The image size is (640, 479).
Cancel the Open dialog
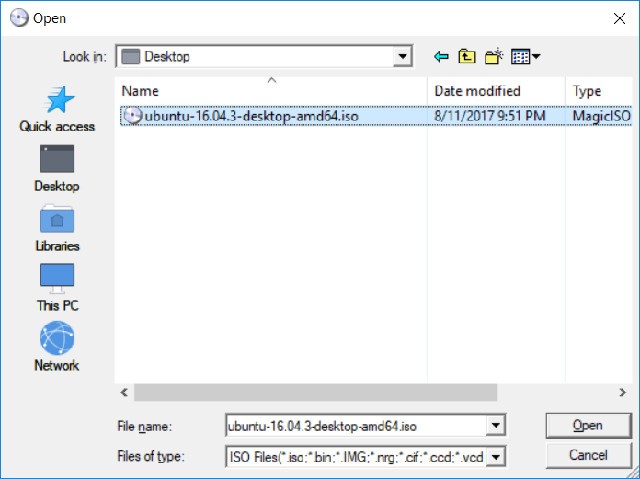click(588, 456)
